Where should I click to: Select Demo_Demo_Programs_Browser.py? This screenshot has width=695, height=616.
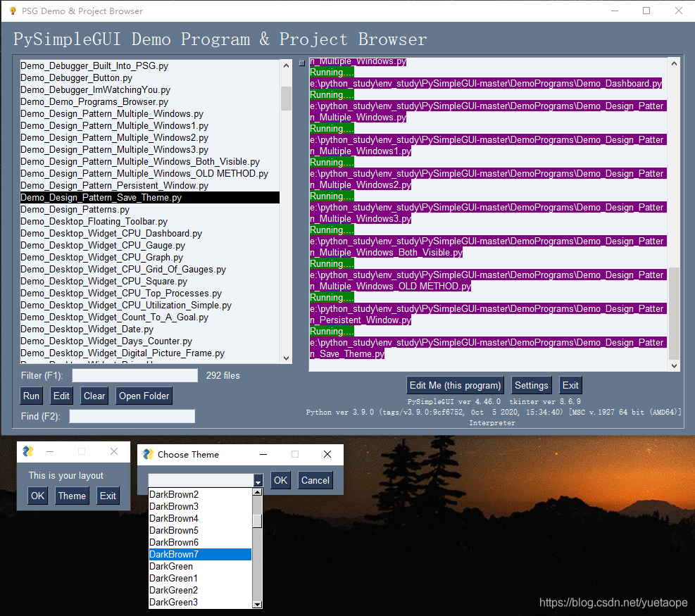(x=150, y=102)
